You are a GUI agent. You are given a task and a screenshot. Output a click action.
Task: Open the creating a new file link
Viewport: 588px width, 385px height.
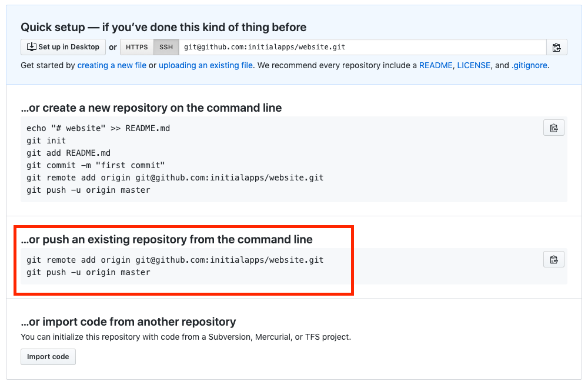click(112, 65)
